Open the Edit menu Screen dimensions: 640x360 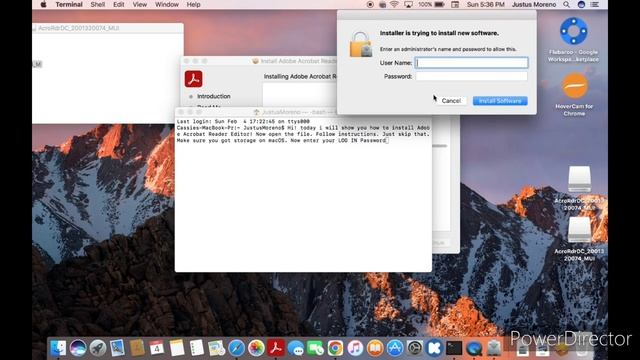[119, 4]
